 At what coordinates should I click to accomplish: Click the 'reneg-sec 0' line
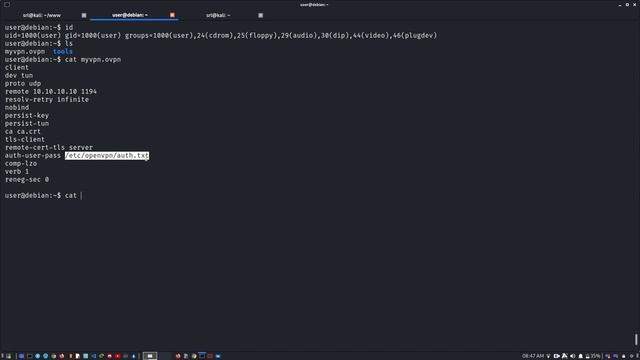pos(27,179)
